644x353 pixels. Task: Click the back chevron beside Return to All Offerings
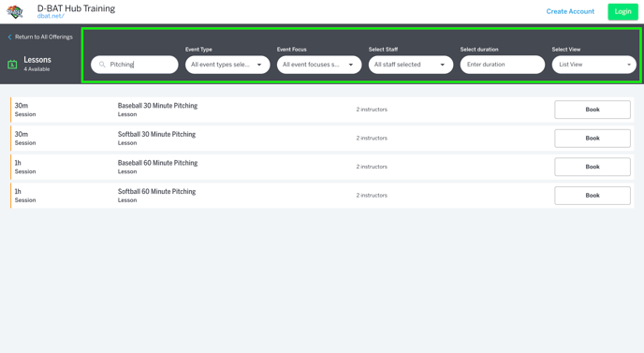(x=9, y=37)
